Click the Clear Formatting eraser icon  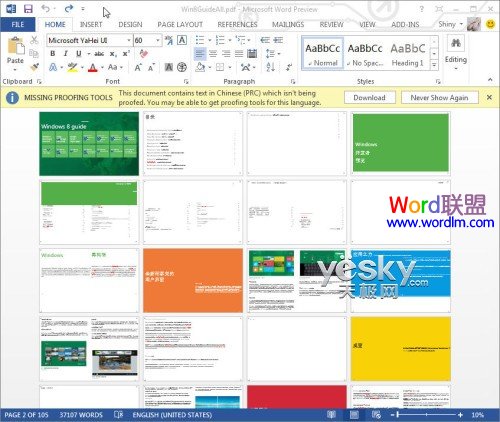coord(144,54)
